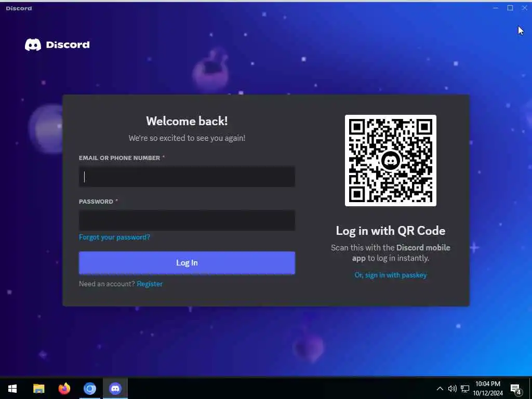Select the Discord taskbar icon
Viewport: 532px width, 399px height.
[115, 389]
